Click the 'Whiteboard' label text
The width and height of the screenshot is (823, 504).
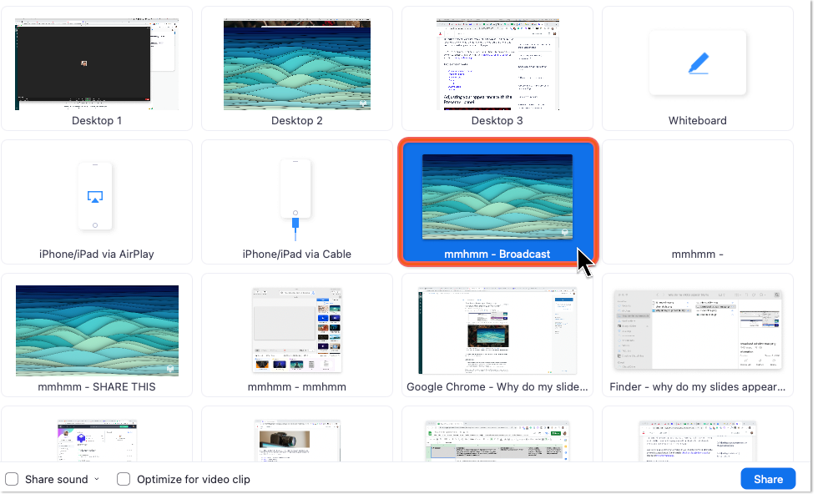click(x=698, y=121)
